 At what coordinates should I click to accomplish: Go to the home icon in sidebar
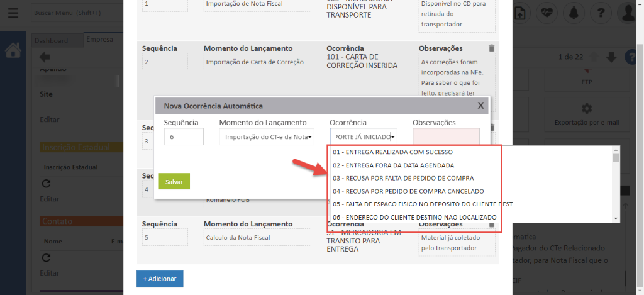point(13,50)
